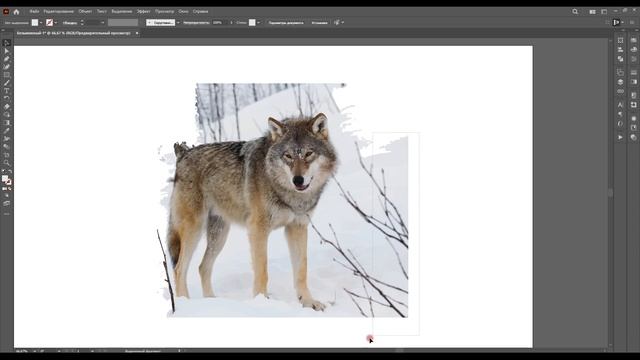Toggle the fill and stroke indicator
Screen dimensions: 640x360
pyautogui.click(x=6, y=180)
